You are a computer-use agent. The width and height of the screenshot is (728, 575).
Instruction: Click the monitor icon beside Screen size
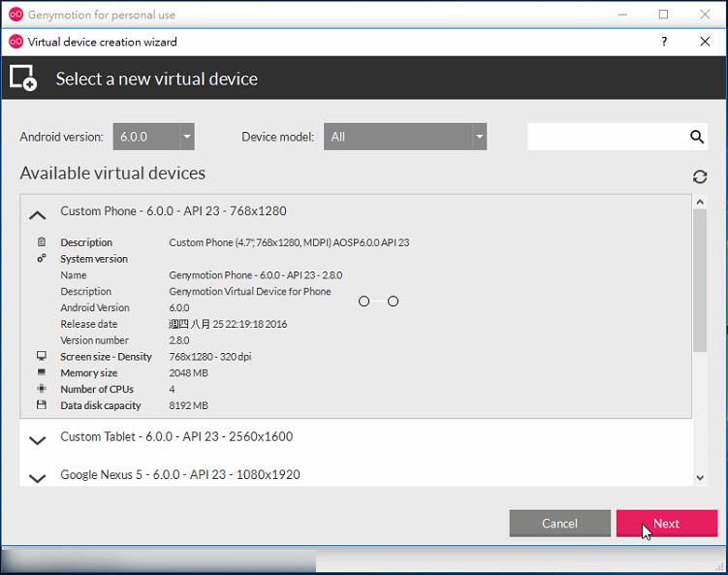click(x=42, y=356)
